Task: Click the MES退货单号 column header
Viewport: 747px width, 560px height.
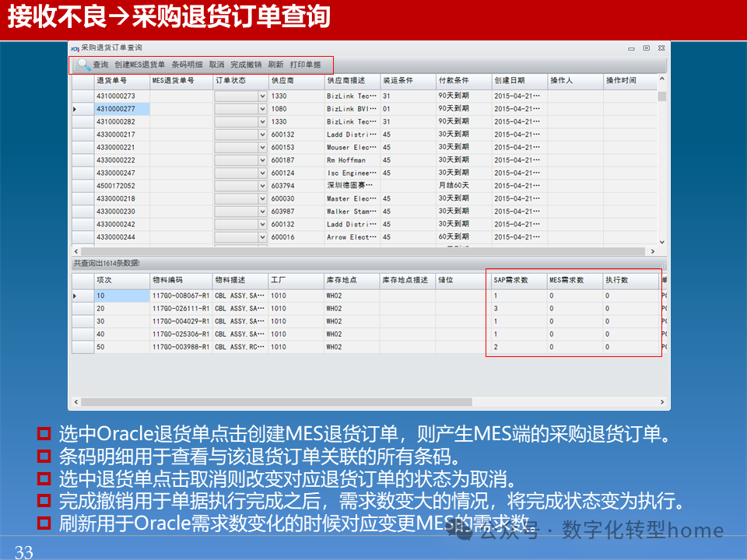Action: point(181,81)
